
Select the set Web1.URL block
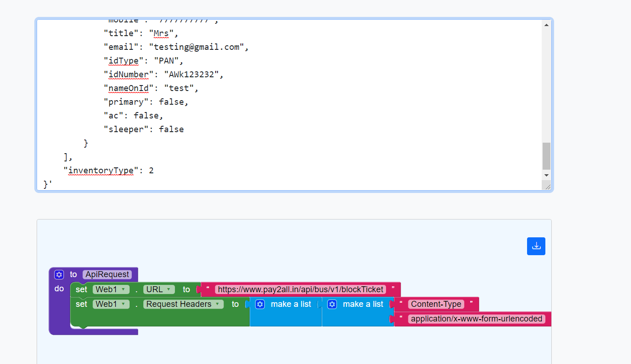(x=81, y=289)
